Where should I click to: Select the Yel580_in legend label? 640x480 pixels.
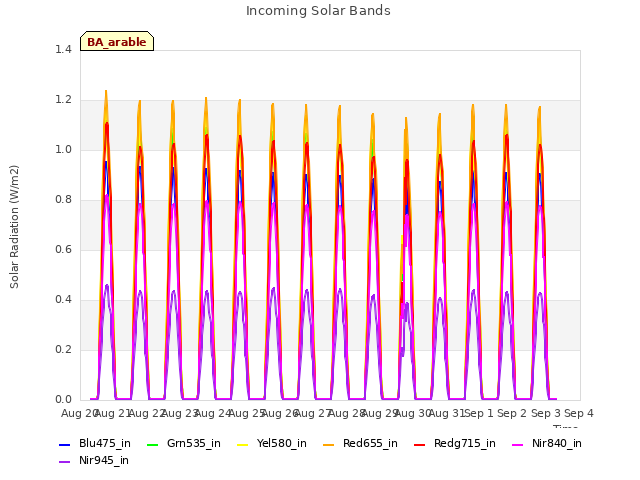coord(282,444)
